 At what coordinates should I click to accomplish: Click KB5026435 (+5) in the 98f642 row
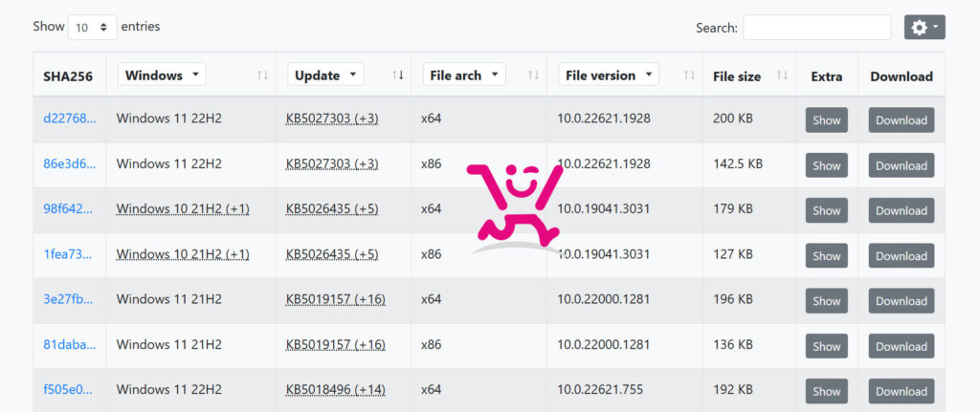pyautogui.click(x=332, y=209)
